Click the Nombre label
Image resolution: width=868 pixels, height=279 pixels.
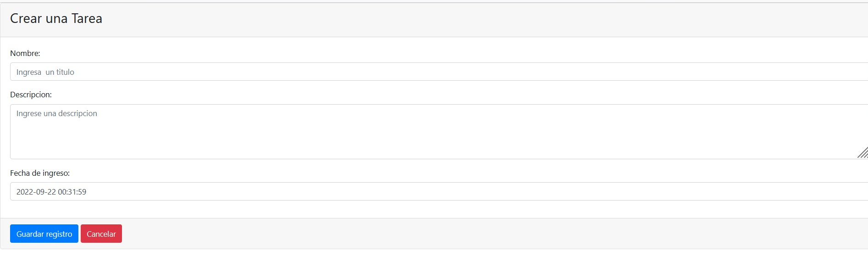coord(25,53)
